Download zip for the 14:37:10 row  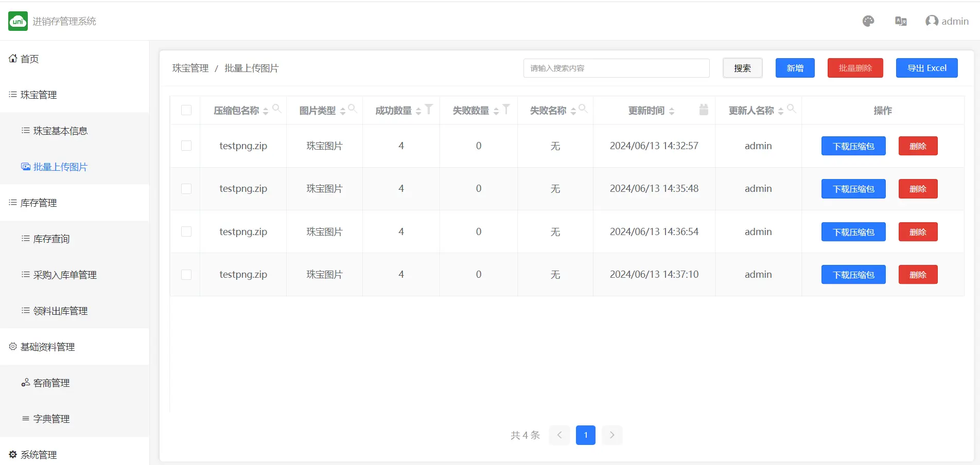tap(853, 275)
